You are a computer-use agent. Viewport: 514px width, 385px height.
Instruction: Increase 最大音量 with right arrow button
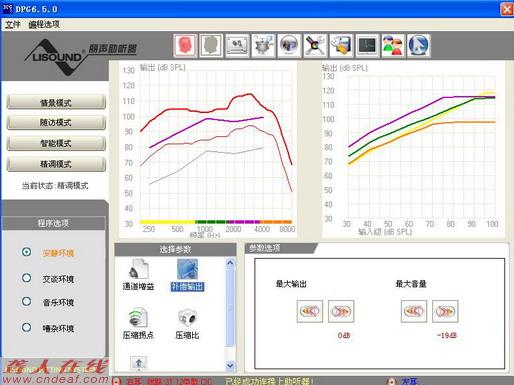[445, 311]
